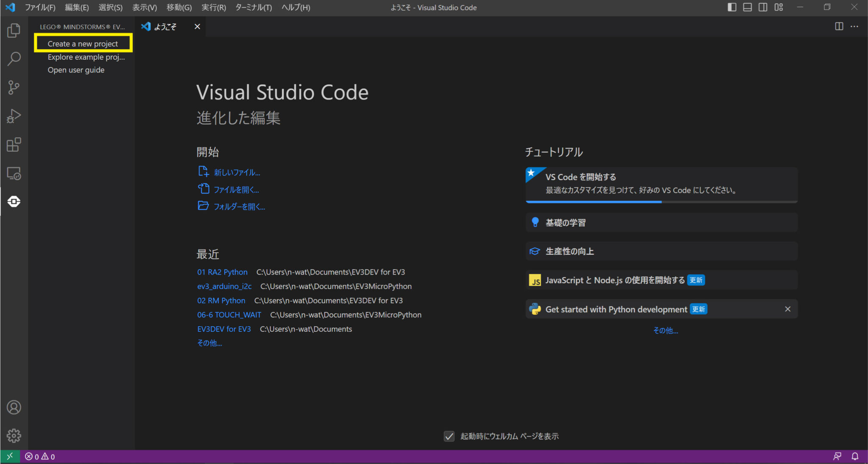Screen dimensions: 868x464
Task: Click path C:\Users\n-wat\Documents\EV3DEV for EV3 beside 01 RA2 Python
Action: pyautogui.click(x=331, y=272)
